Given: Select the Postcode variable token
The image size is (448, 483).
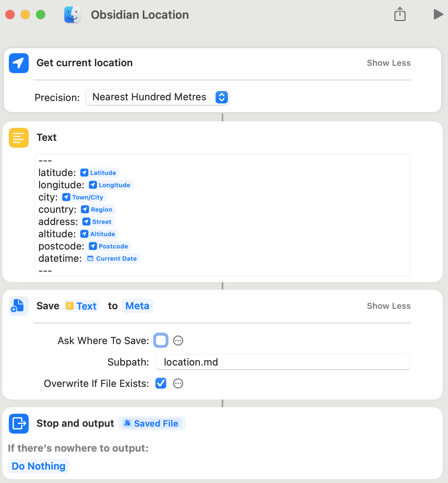Looking at the screenshot, I should 109,246.
